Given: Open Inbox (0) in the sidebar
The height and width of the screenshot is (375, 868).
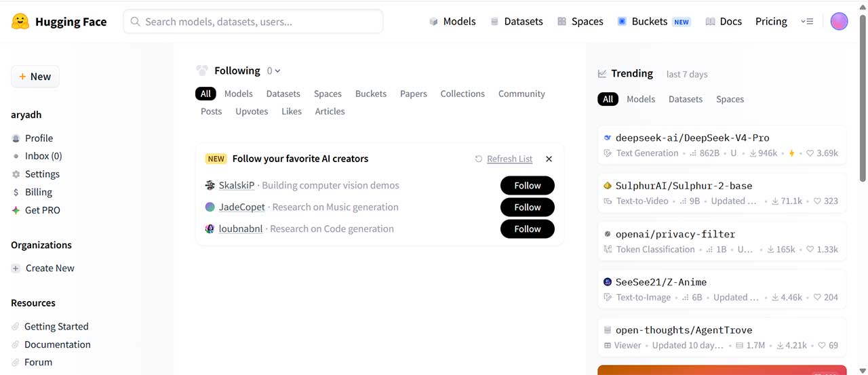Looking at the screenshot, I should point(37,156).
